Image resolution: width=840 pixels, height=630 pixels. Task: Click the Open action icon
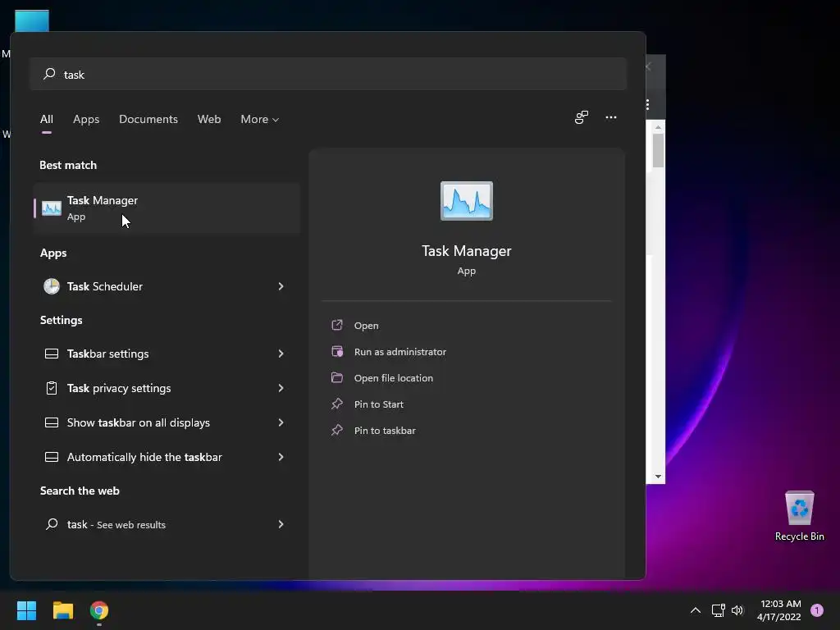337,325
